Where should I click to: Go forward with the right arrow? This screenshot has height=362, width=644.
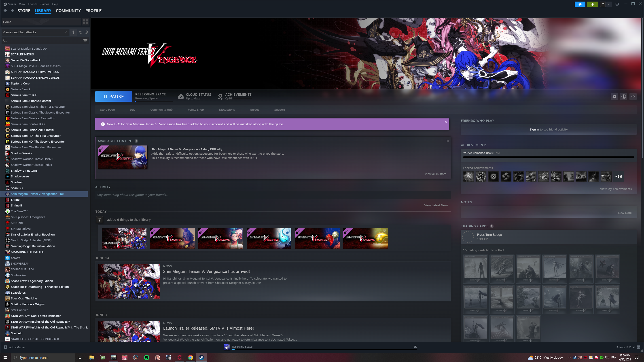point(13,11)
